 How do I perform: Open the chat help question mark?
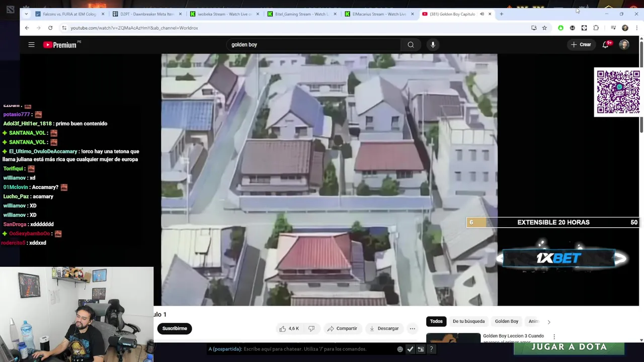[x=431, y=349]
